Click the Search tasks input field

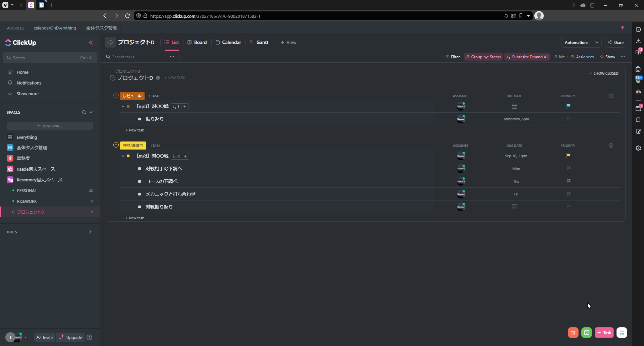pos(138,57)
